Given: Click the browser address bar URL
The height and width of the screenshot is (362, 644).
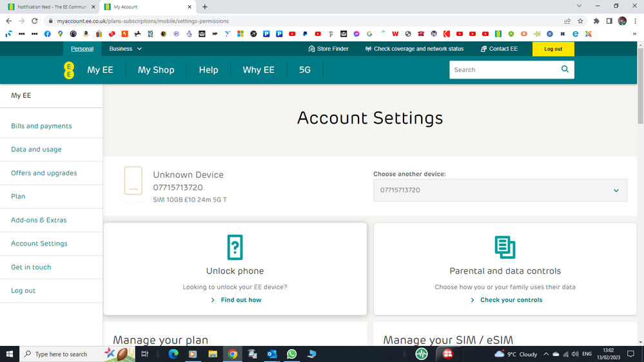Looking at the screenshot, I should pos(143,21).
